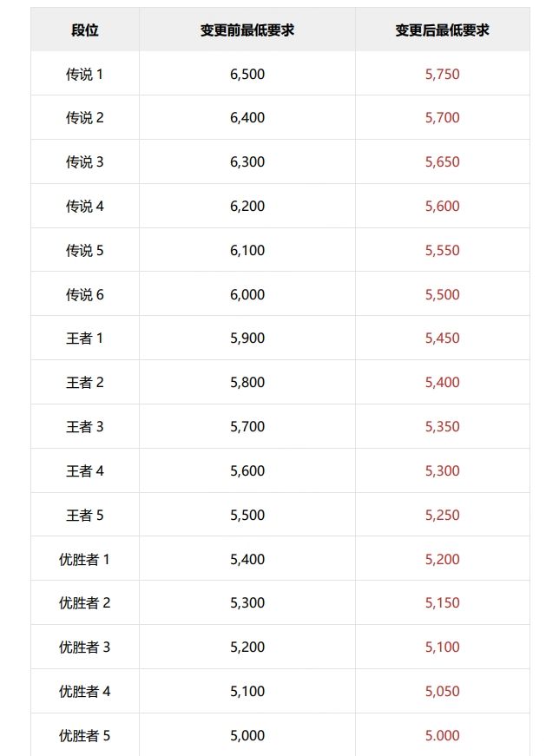
Task: Click the 段位 column header
Action: point(85,30)
